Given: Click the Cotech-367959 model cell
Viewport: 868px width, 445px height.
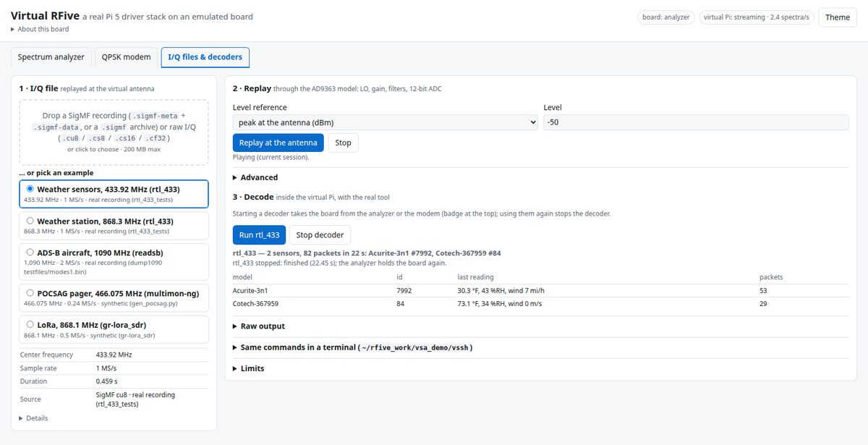Looking at the screenshot, I should [255, 304].
